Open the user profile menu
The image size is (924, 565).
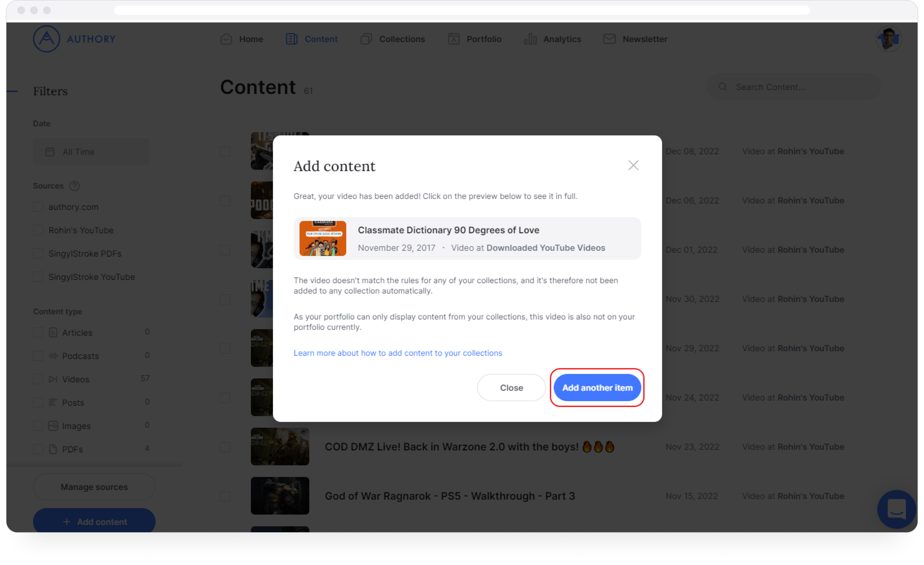889,38
